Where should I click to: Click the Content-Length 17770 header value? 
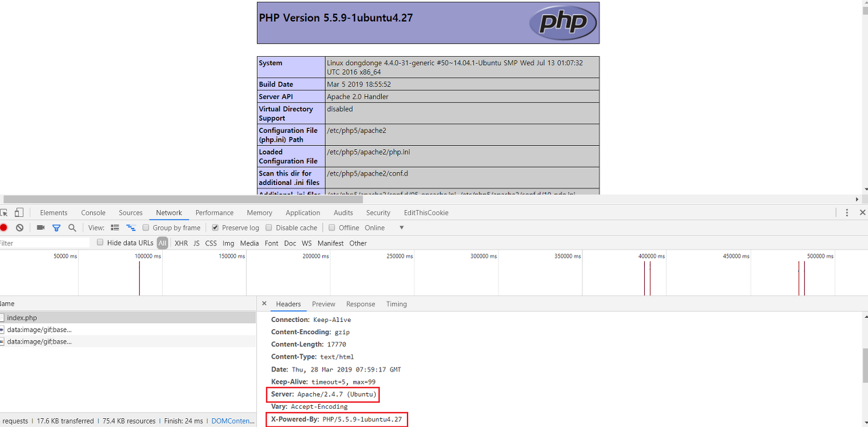coord(336,344)
